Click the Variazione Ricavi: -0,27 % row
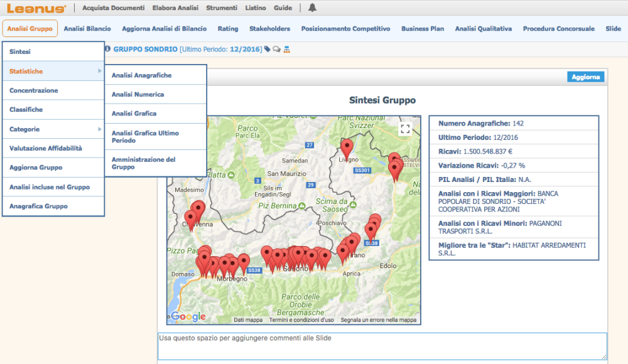628x364 pixels. coord(514,166)
